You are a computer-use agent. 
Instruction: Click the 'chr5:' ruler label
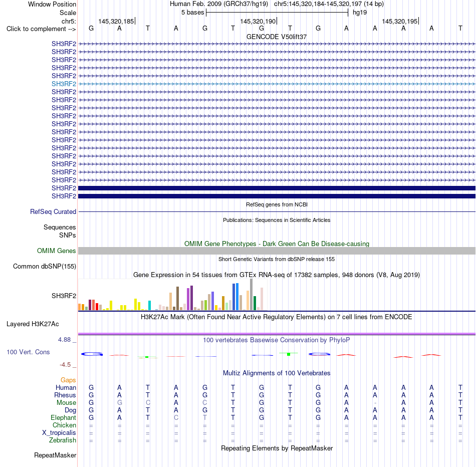point(69,21)
